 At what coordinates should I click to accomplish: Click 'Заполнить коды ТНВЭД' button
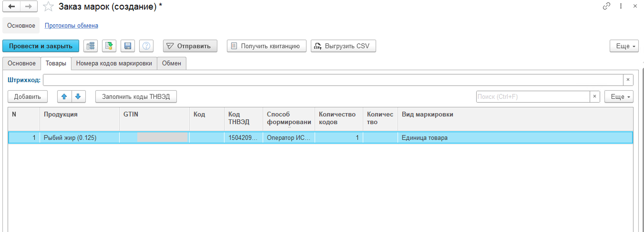136,96
